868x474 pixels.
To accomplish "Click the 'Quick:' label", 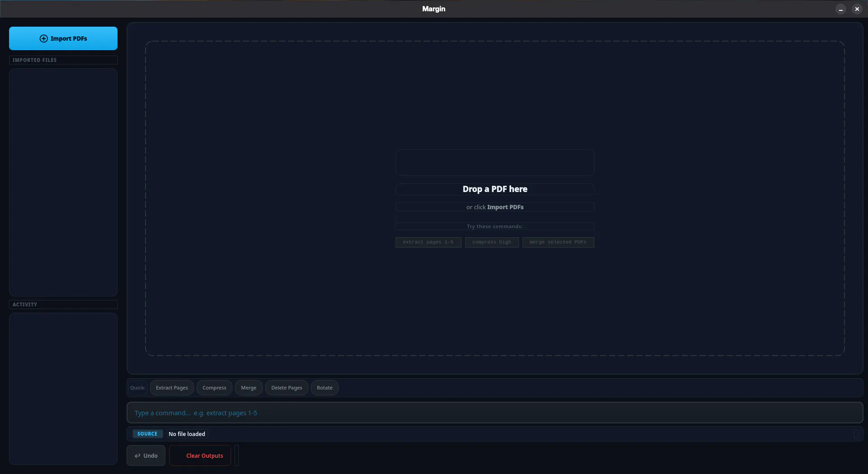I will (137, 388).
